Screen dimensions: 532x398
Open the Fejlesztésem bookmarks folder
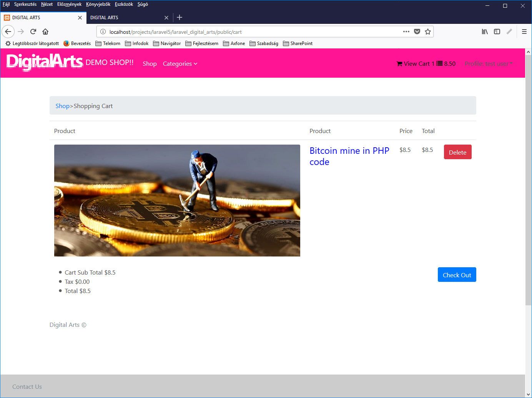[x=202, y=43]
